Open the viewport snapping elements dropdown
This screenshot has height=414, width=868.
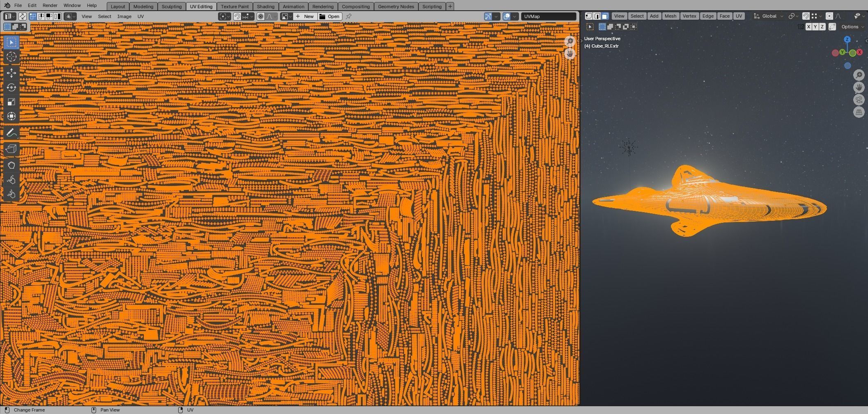pyautogui.click(x=817, y=16)
